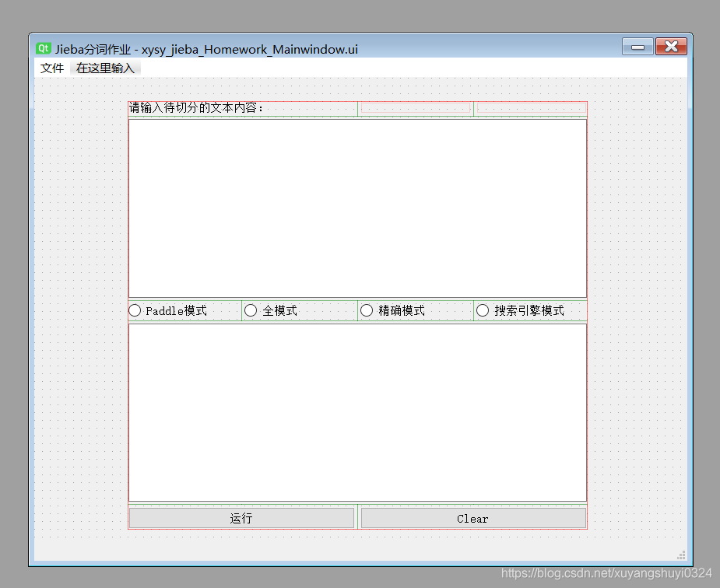Click the 运行 button
This screenshot has width=720, height=588.
point(241,518)
